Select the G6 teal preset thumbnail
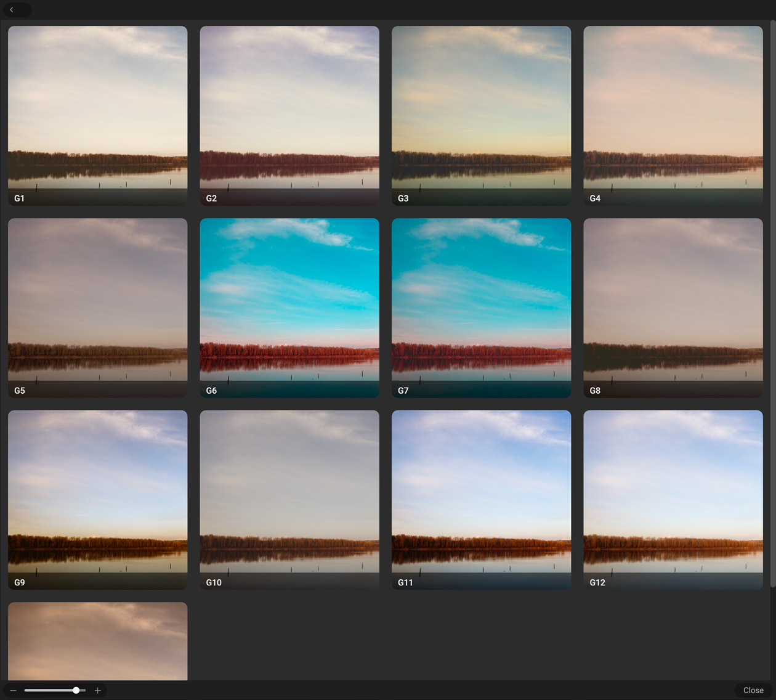 289,308
